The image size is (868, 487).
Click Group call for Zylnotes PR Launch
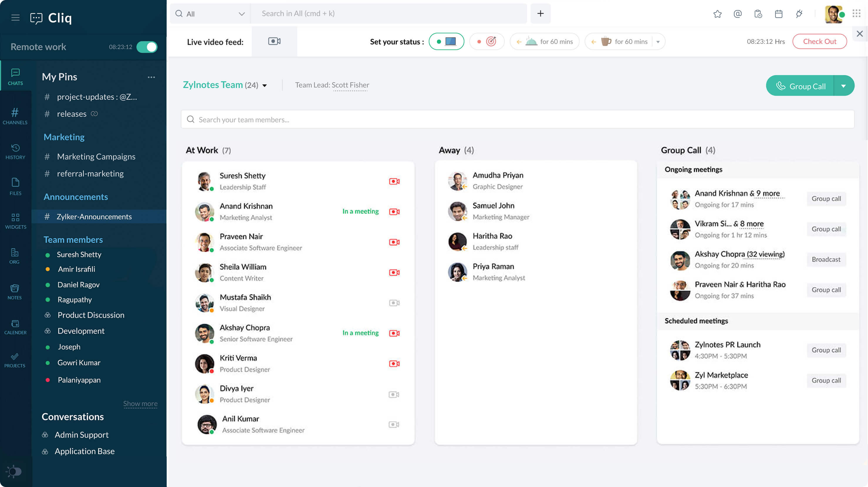[x=826, y=350]
